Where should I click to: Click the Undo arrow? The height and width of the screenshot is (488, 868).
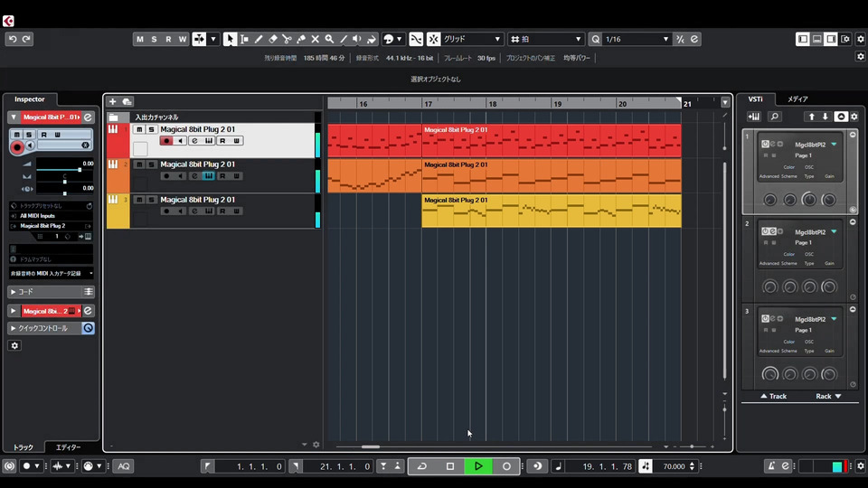click(x=12, y=39)
